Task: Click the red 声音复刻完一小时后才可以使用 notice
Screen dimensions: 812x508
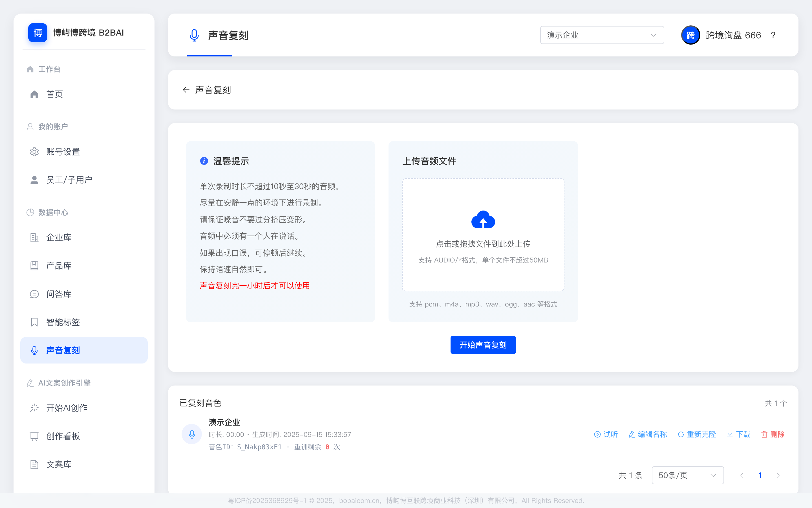Action: tap(255, 286)
